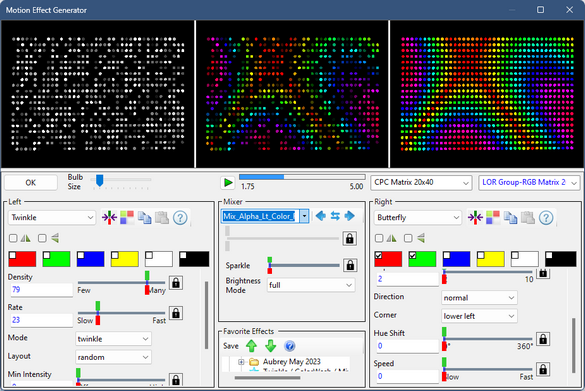Click the preview time progress bar
The width and height of the screenshot is (585, 391).
pos(302,177)
